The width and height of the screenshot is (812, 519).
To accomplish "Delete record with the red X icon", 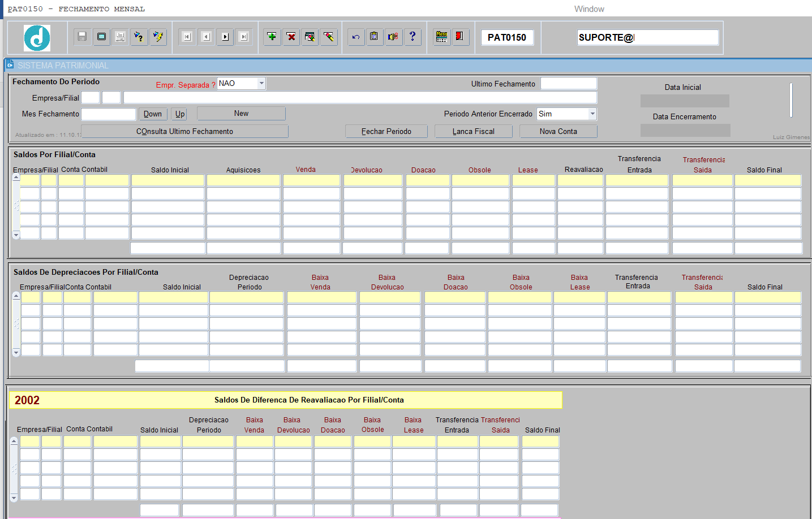I will pyautogui.click(x=291, y=37).
